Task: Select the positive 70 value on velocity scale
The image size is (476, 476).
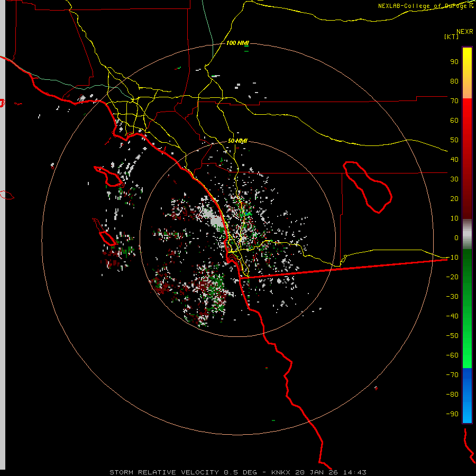Action: pyautogui.click(x=454, y=101)
